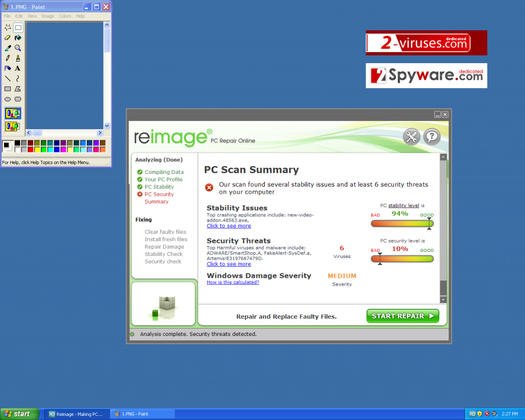Select 'Your PC Profile' step in the Analyzing list

[164, 179]
